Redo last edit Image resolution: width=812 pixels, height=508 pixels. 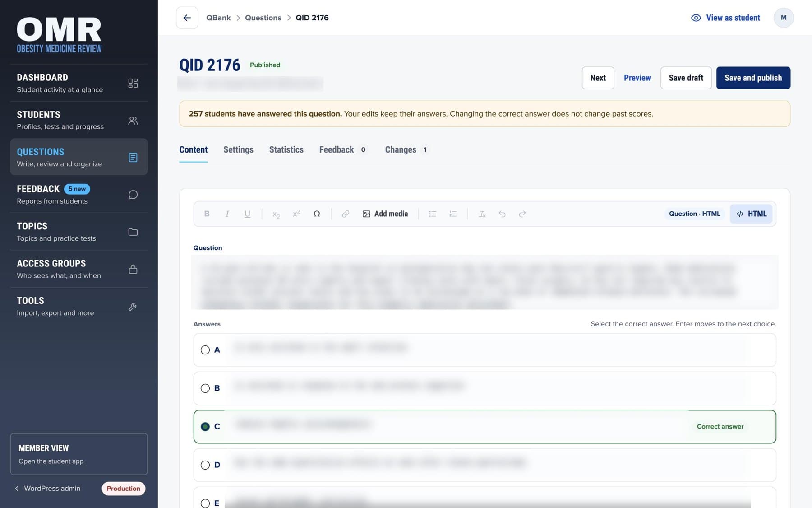[522, 214]
